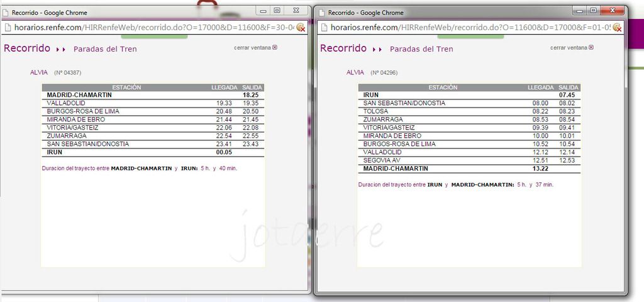Click ALVIA train Nº 04296 label
Screen dimensions: 644x302
click(372, 72)
